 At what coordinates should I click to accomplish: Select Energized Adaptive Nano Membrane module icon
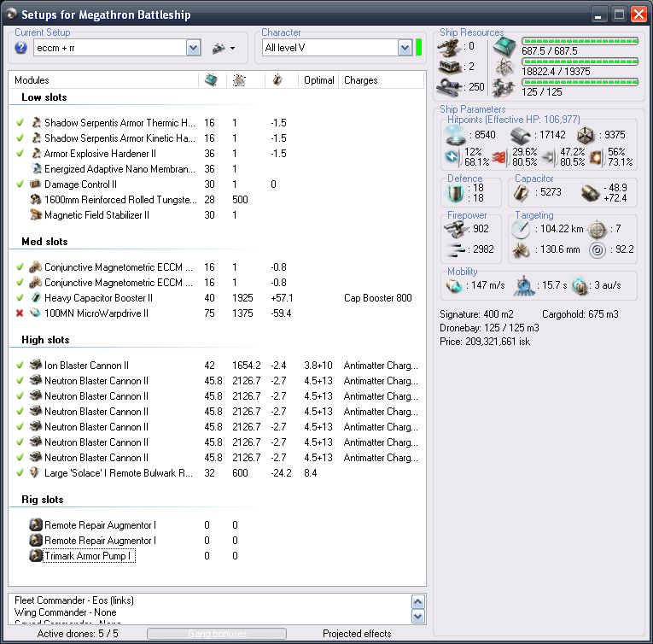click(36, 168)
